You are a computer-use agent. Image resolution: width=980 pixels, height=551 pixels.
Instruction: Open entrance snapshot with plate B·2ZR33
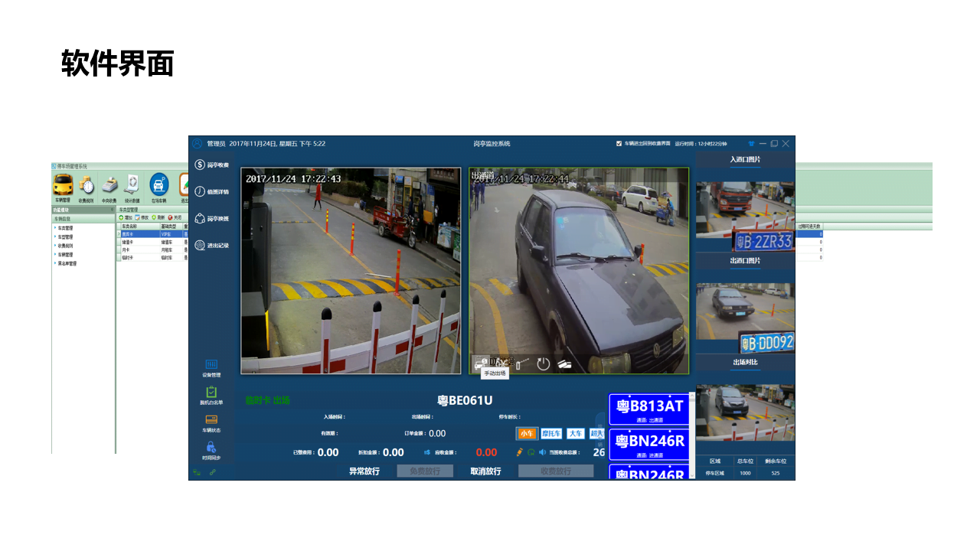tap(745, 217)
